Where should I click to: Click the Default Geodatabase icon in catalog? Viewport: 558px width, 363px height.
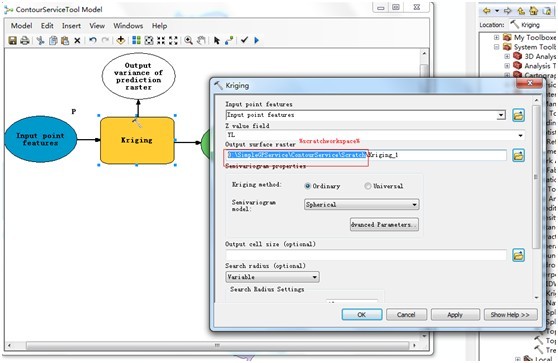547,11
